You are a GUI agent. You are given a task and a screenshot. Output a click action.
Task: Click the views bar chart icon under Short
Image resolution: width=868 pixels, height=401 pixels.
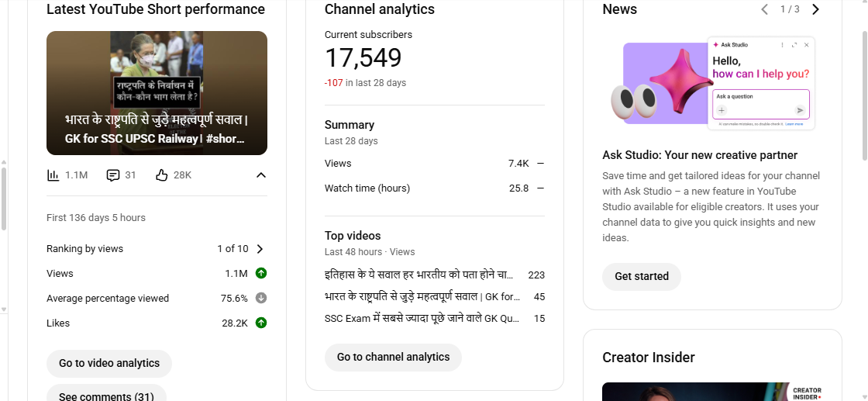[x=53, y=175]
